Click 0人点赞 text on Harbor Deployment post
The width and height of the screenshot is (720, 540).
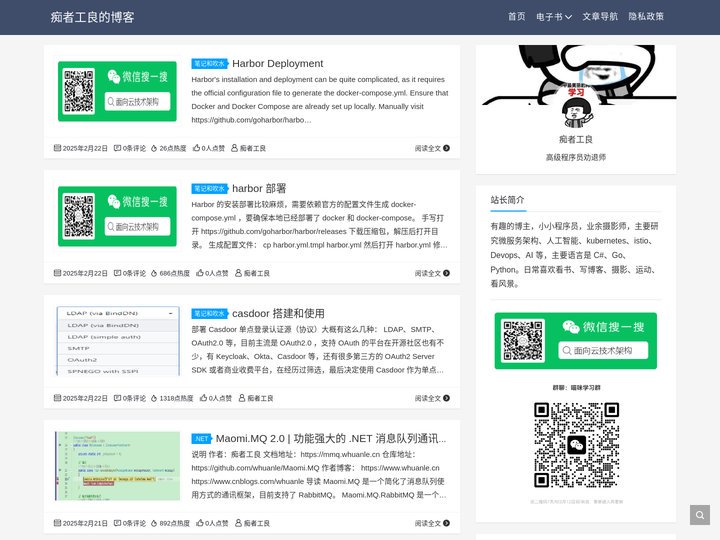[213, 148]
